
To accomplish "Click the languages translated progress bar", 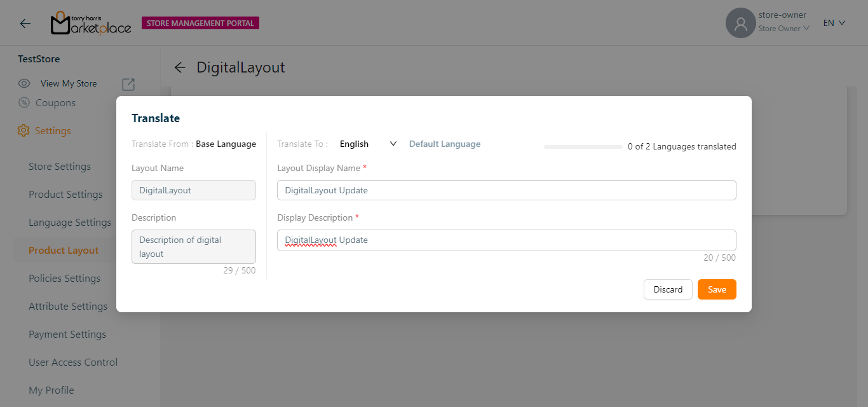I will (x=583, y=147).
